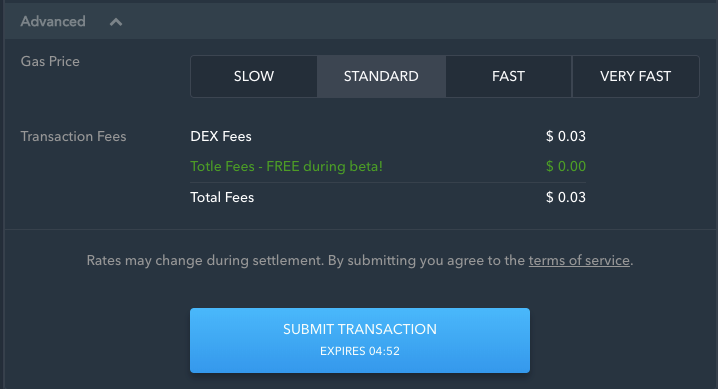Select SLOW gas price option
Viewport: 718px width, 389px height.
254,76
